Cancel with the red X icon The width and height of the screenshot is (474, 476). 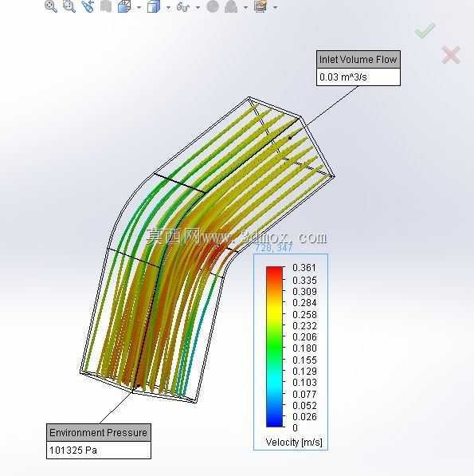coord(451,55)
